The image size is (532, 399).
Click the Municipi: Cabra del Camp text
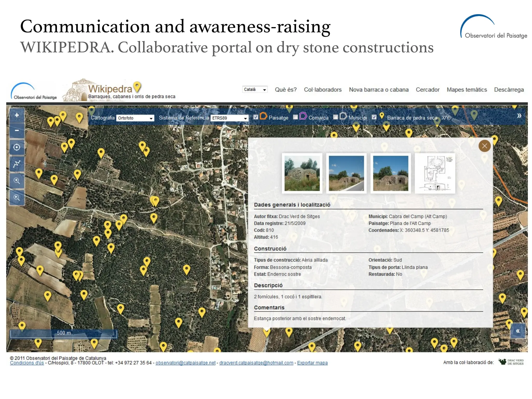point(408,216)
